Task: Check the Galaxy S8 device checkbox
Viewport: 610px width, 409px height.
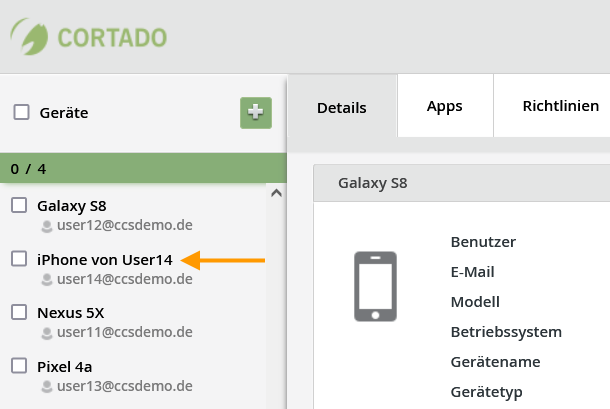Action: coord(19,205)
